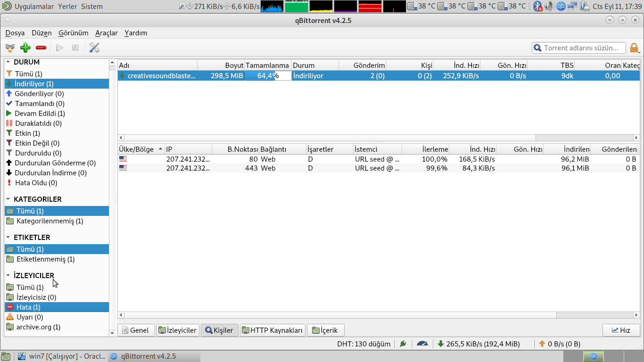Collapse the ETIKETLER section
Viewport: 644px width, 362px height.
[8, 238]
